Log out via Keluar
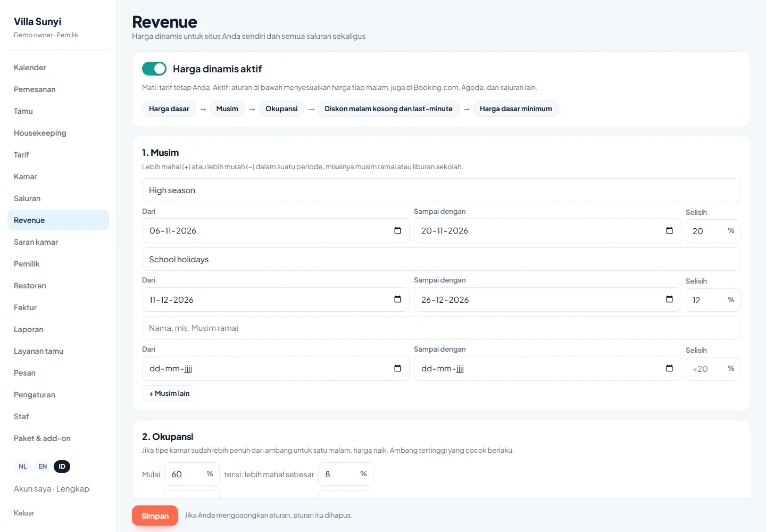The width and height of the screenshot is (766, 532). (24, 513)
